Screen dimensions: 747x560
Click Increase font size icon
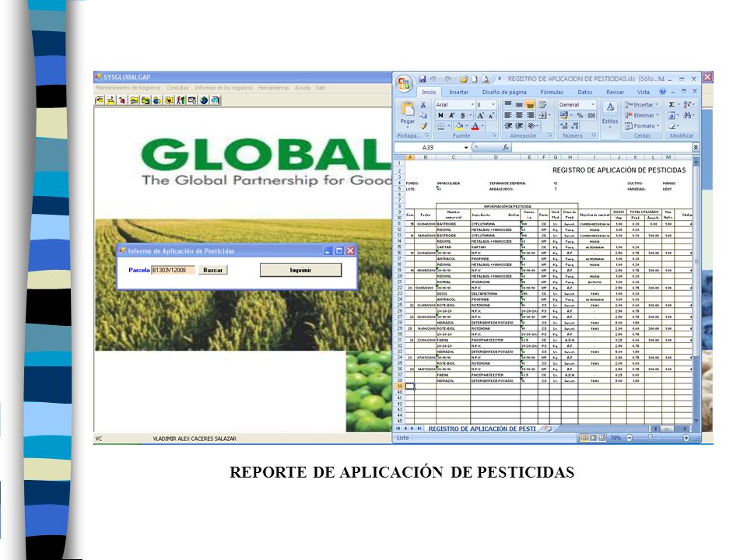(480, 115)
